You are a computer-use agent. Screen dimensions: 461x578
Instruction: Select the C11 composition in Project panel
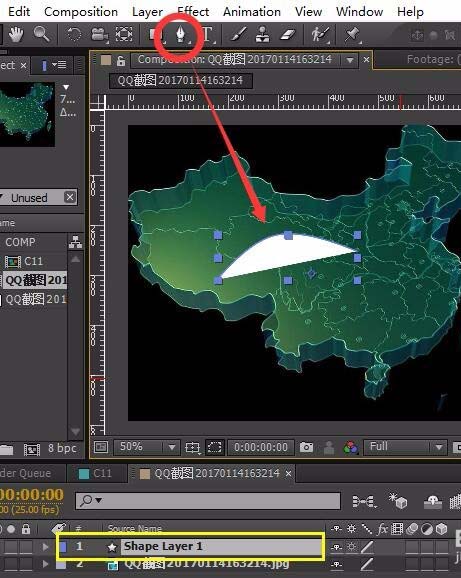coord(34,261)
